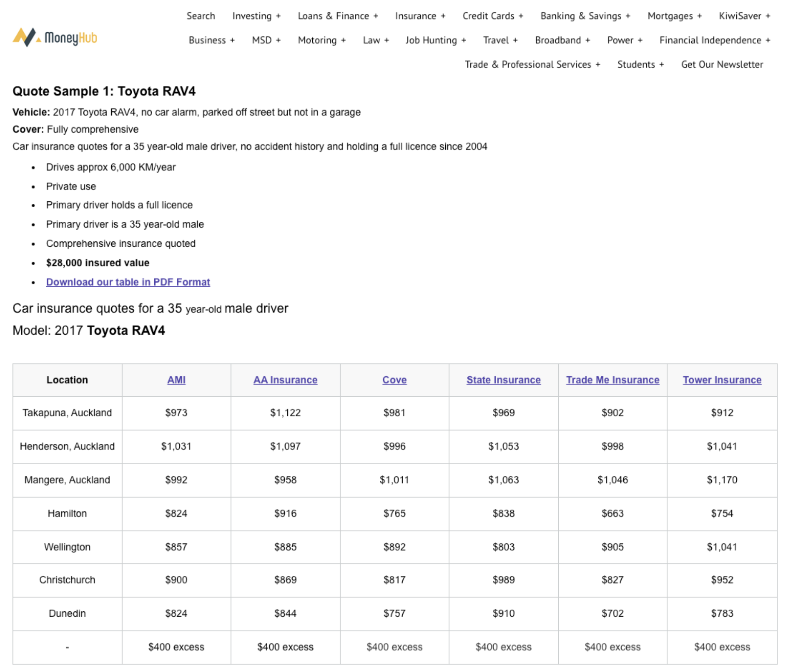Open the State Insurance link

tap(503, 380)
